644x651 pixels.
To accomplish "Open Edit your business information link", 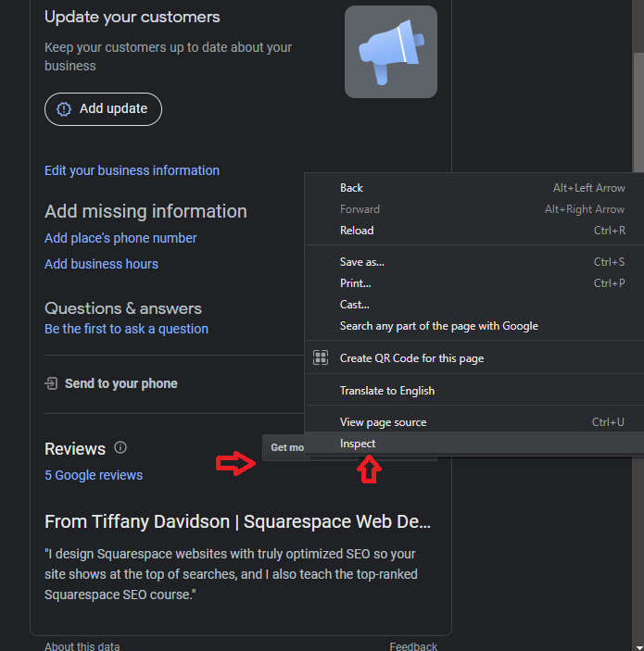I will point(132,170).
